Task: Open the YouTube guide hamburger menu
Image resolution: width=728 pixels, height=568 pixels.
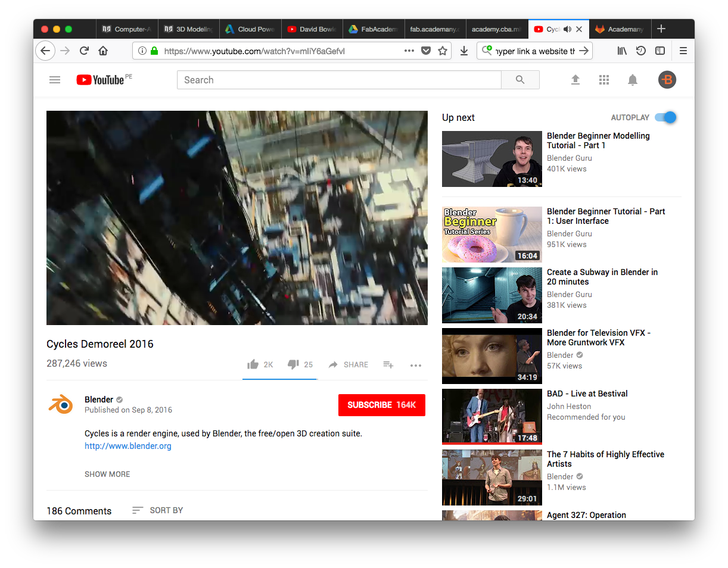Action: coord(55,80)
